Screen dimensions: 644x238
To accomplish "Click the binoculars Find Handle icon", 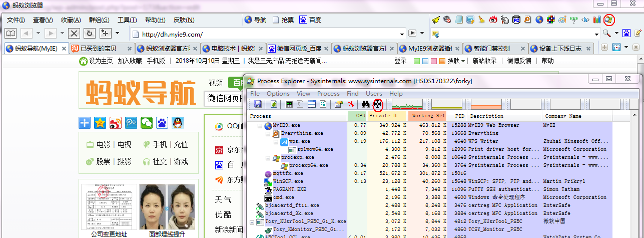I will 366,104.
